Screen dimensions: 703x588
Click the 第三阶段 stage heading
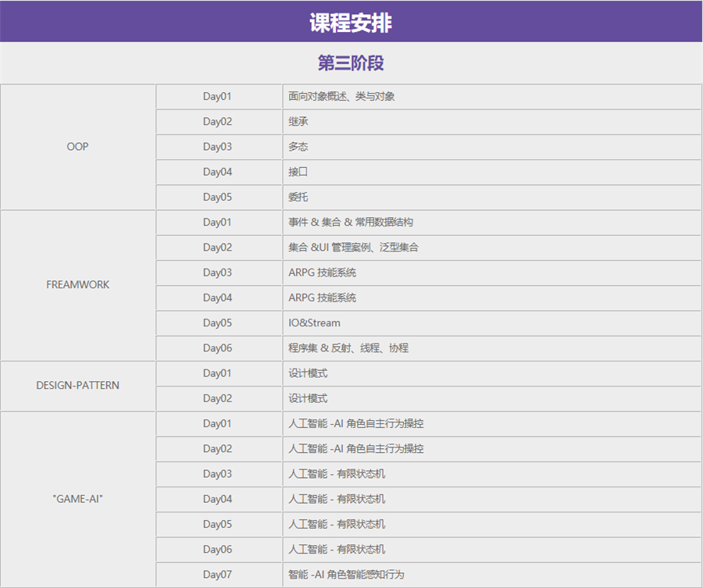pyautogui.click(x=351, y=63)
